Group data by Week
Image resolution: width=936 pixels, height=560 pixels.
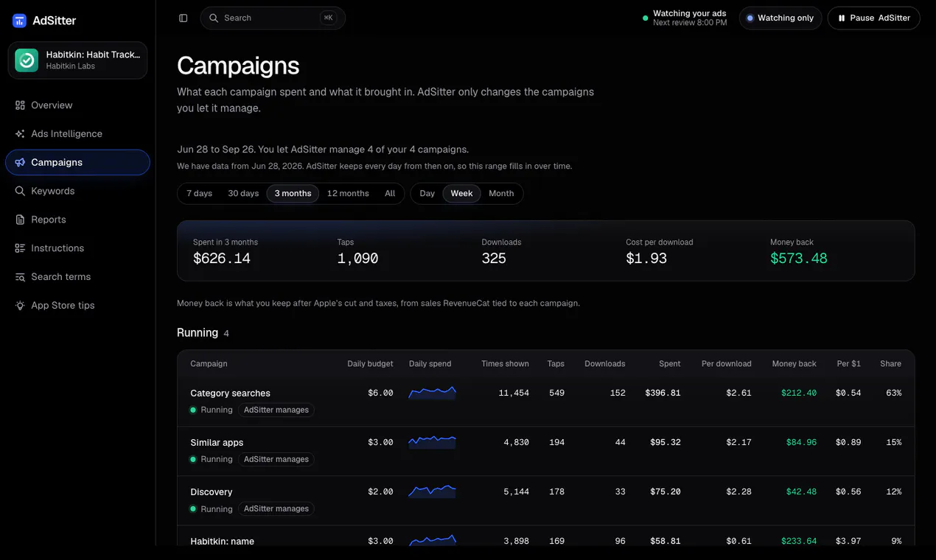pyautogui.click(x=461, y=194)
